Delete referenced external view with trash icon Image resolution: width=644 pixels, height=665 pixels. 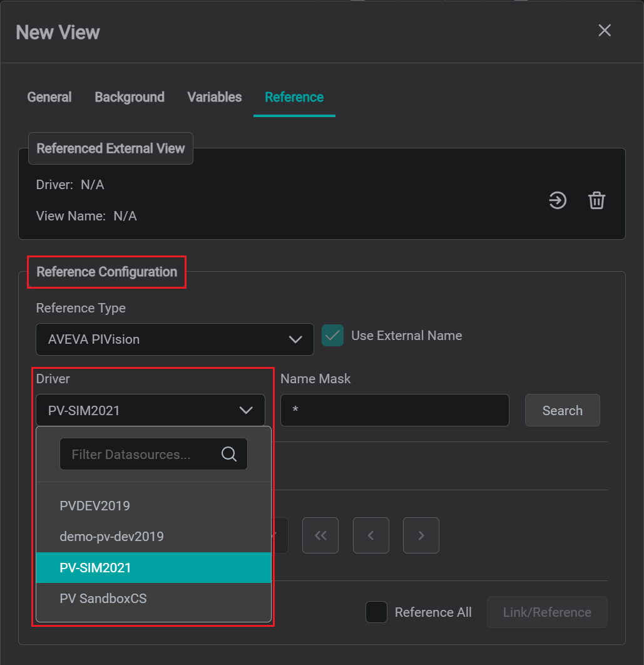[596, 200]
